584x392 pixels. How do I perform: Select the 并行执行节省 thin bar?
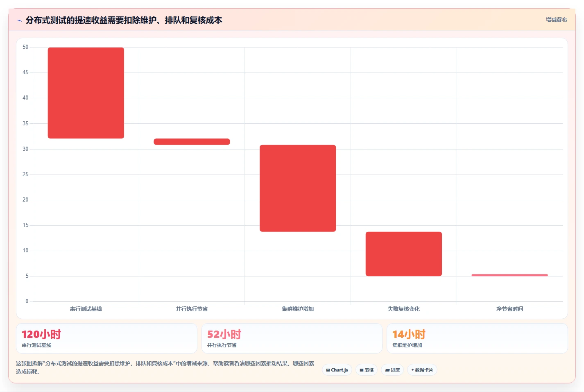[x=192, y=142]
